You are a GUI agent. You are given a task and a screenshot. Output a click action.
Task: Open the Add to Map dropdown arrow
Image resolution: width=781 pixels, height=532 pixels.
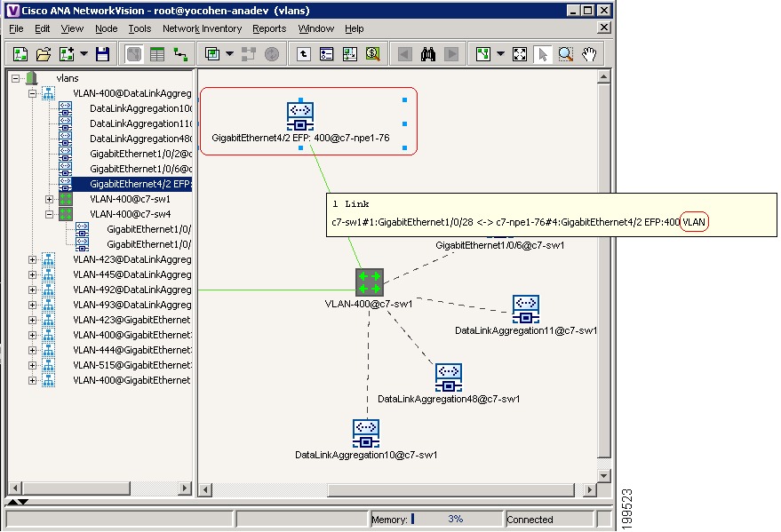[84, 54]
